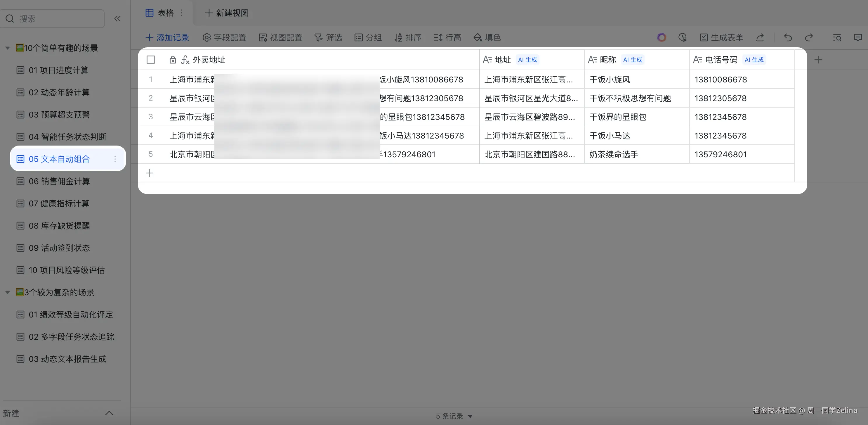Click the lock icon on 外卖地址 column
This screenshot has width=868, height=425.
tap(173, 60)
